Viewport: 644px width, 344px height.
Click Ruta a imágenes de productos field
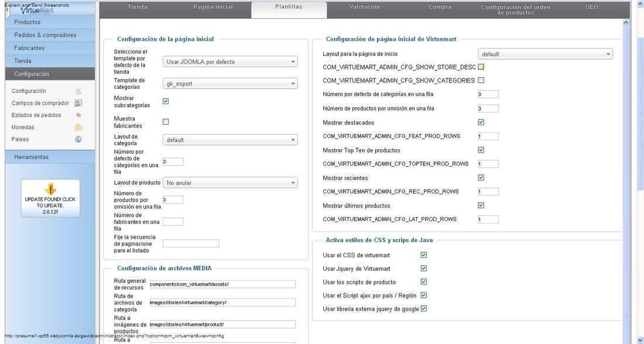[222, 324]
